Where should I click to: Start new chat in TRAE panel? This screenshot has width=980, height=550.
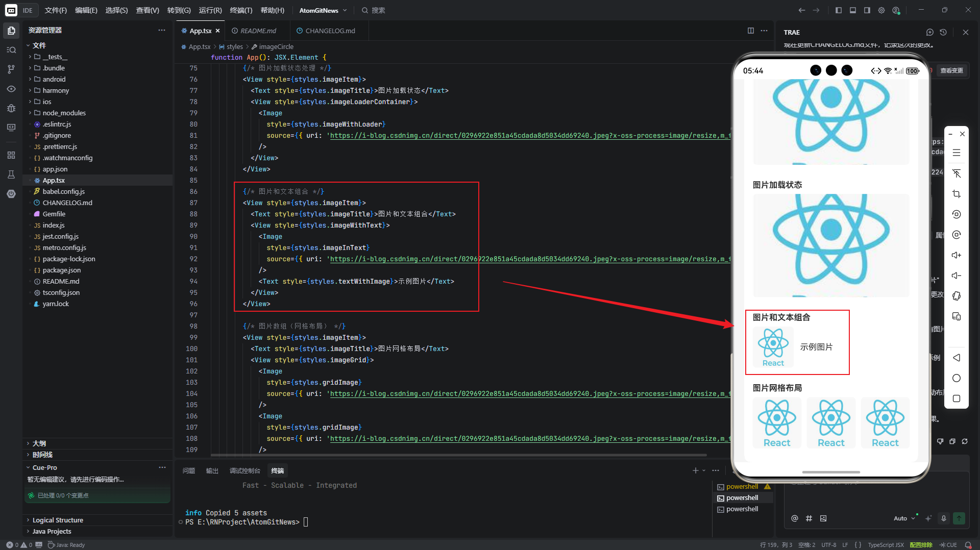(929, 32)
